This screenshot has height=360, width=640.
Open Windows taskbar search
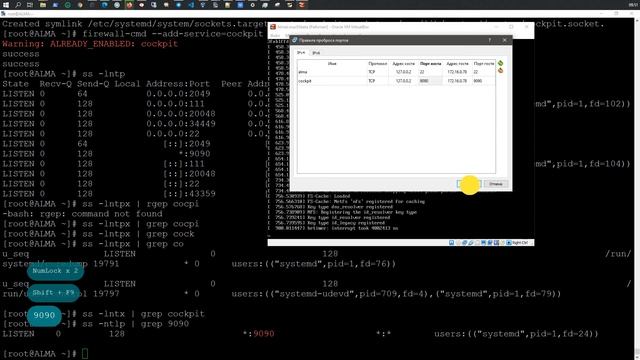click(18, 5)
